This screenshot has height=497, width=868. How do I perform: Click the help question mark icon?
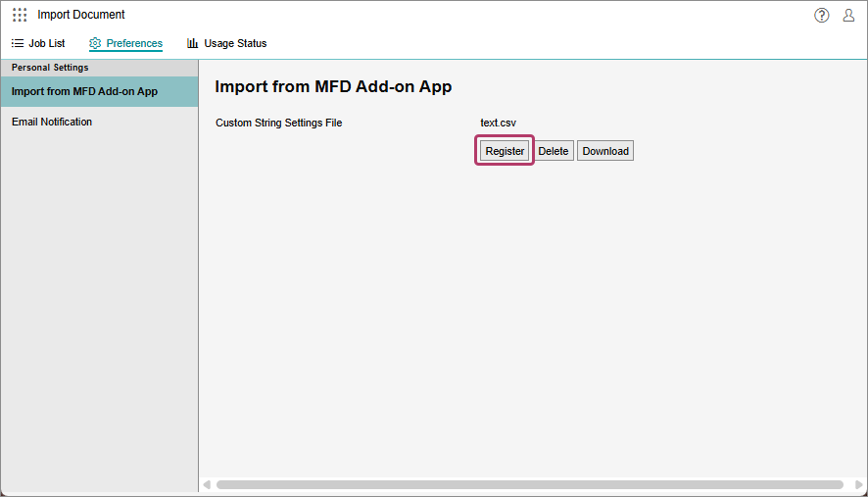tap(821, 15)
